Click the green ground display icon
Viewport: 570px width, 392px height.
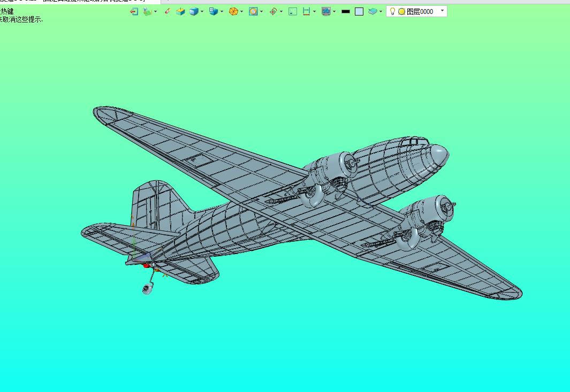[x=147, y=12]
